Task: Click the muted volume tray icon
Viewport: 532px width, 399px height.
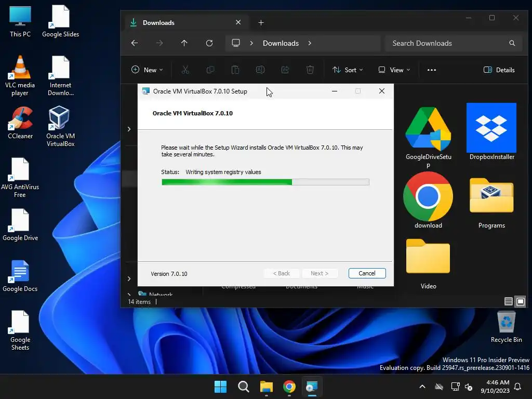Action: (469, 387)
